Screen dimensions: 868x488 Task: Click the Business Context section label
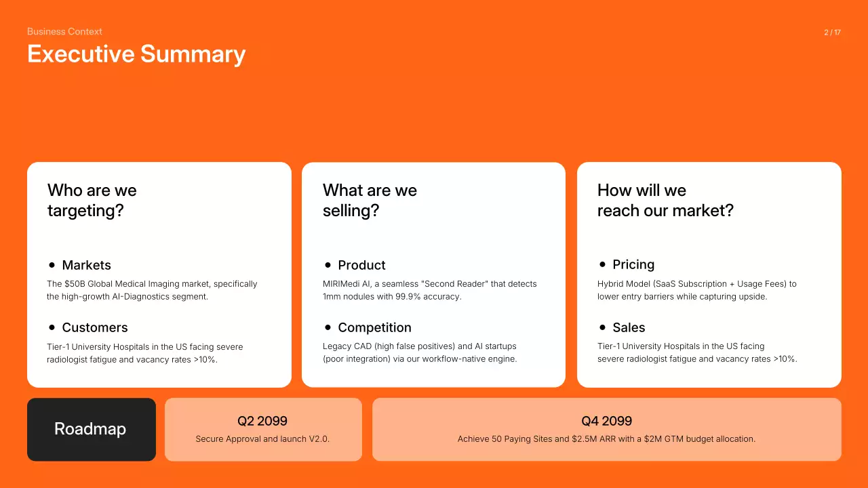[x=64, y=31]
